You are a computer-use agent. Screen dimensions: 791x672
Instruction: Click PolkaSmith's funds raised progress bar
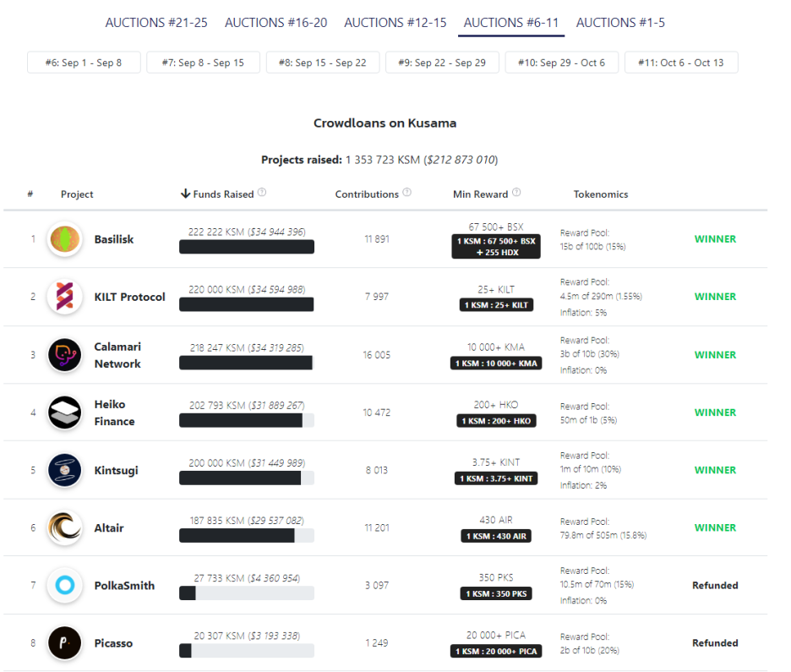247,593
